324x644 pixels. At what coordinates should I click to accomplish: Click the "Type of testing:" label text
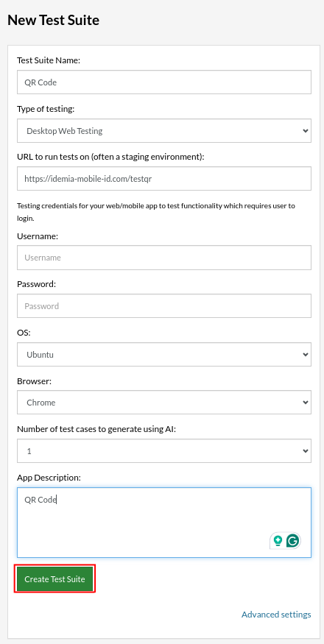46,109
